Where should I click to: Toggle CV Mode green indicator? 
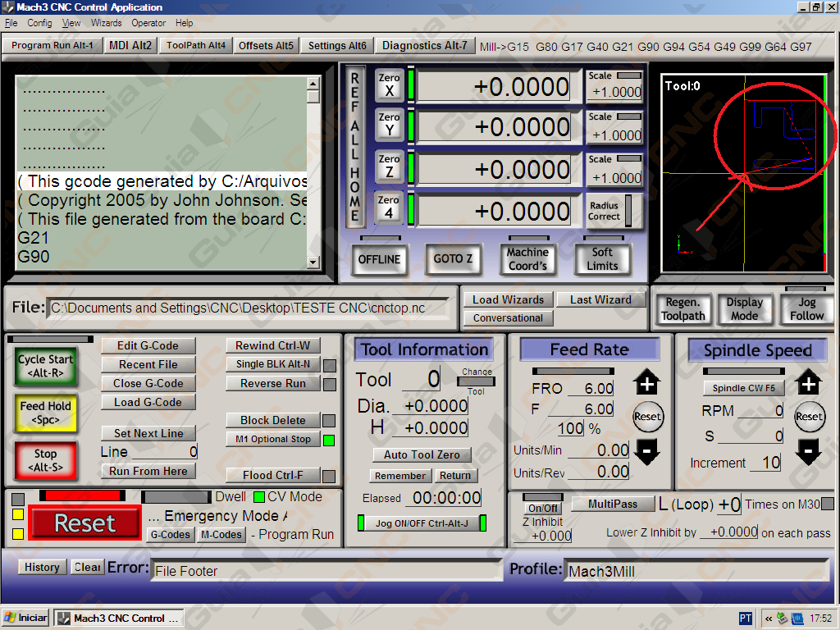click(x=259, y=497)
